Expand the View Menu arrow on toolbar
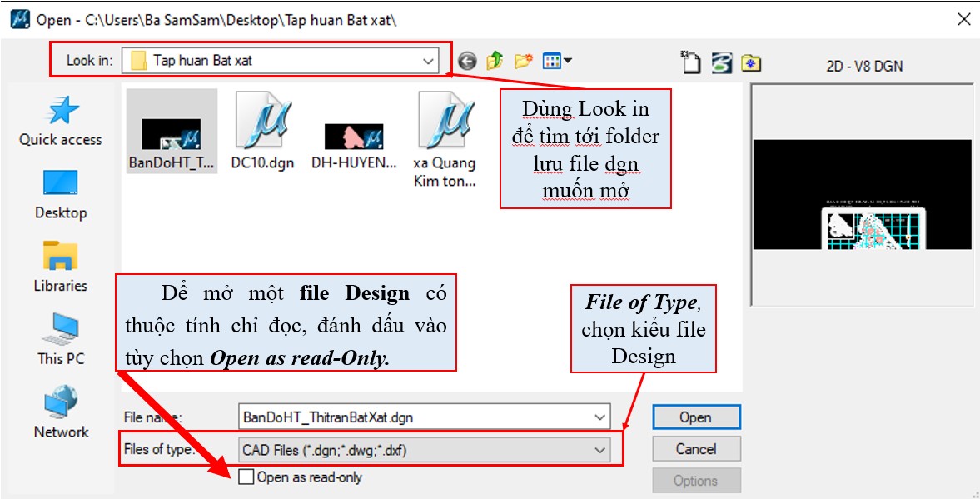 coord(566,60)
